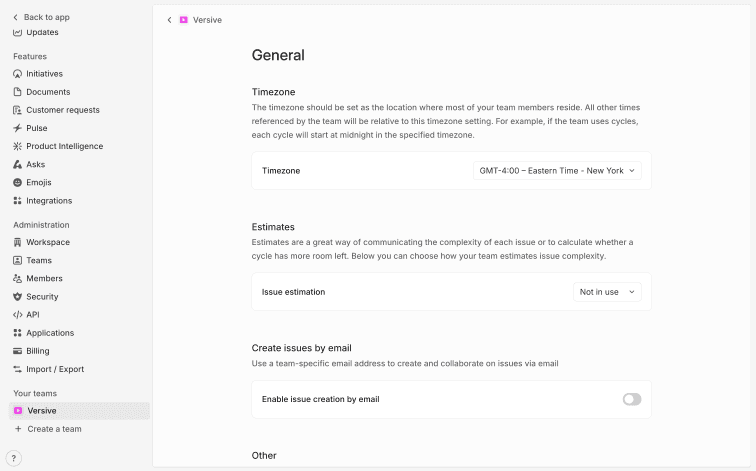Click the Security shield icon
The height and width of the screenshot is (471, 756).
[x=17, y=297]
